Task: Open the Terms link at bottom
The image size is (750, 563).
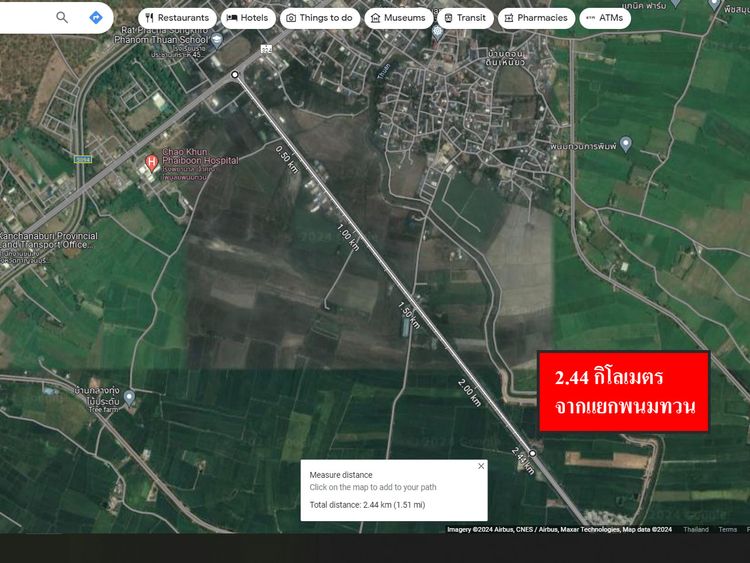Action: point(727,529)
